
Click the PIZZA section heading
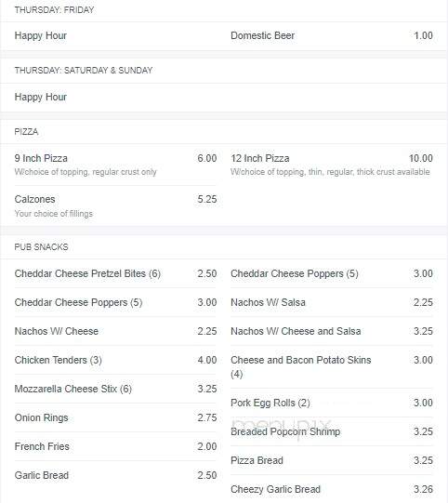point(26,131)
